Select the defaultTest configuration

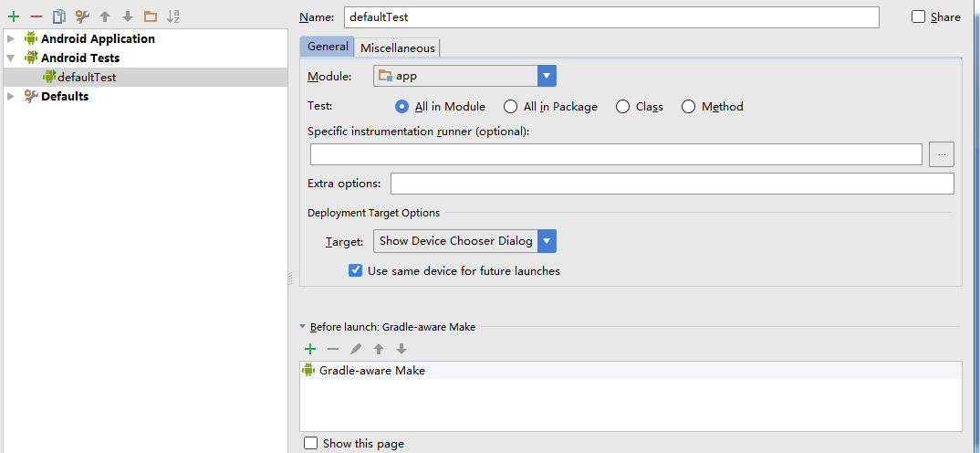click(87, 78)
